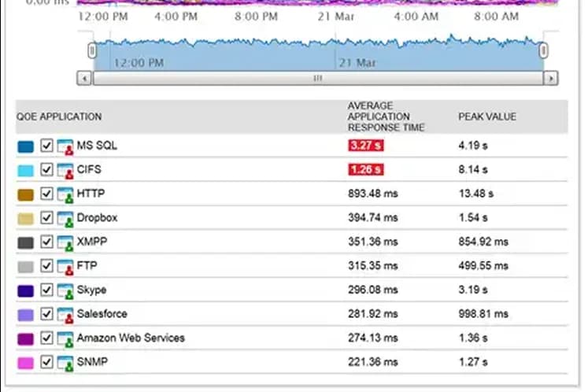Screen dimensions: 588x392
Task: Click the Skype dark blue color swatch
Action: pos(25,290)
